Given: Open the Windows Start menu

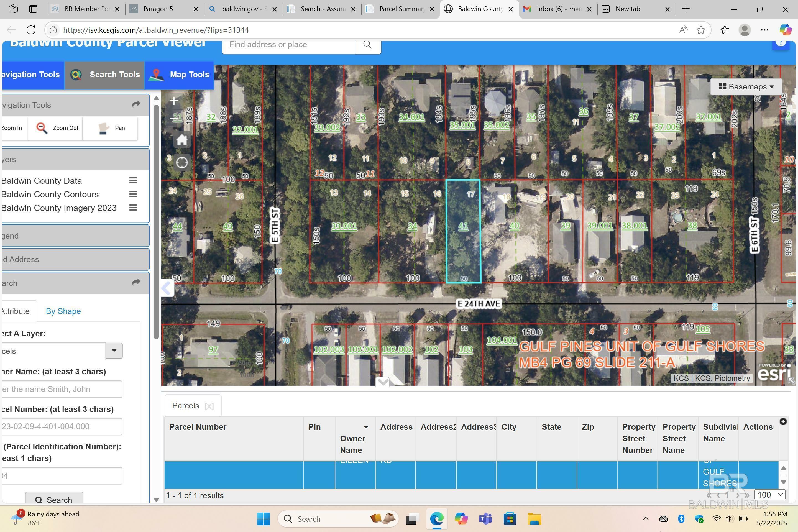Looking at the screenshot, I should coord(263,519).
